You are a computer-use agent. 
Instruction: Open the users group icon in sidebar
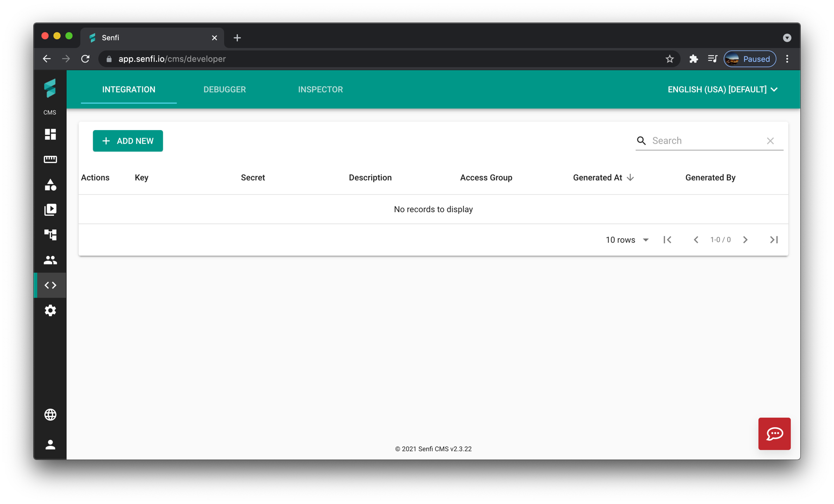click(x=50, y=260)
